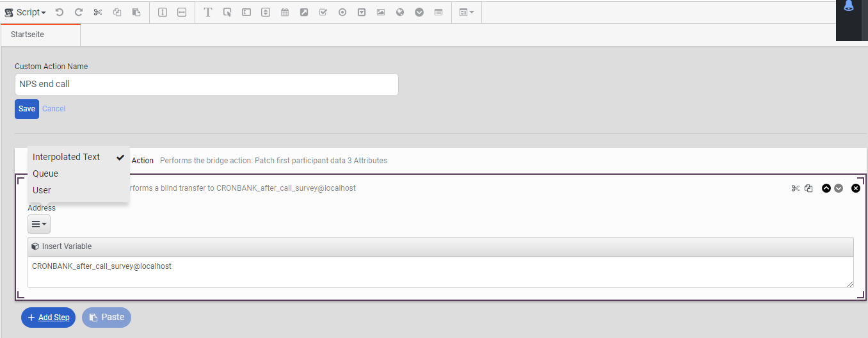Add the circled chevron-down component

(419, 12)
